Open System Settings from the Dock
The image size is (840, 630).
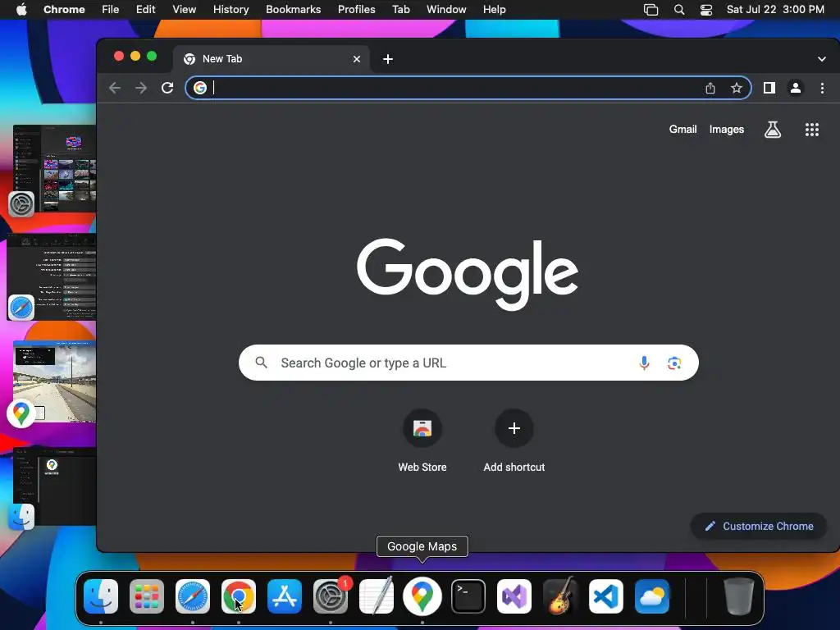[331, 596]
